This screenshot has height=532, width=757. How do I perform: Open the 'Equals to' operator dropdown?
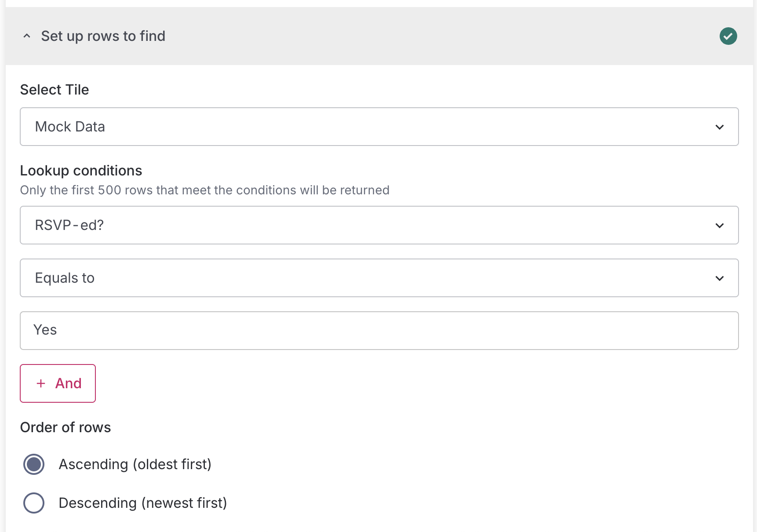(378, 278)
